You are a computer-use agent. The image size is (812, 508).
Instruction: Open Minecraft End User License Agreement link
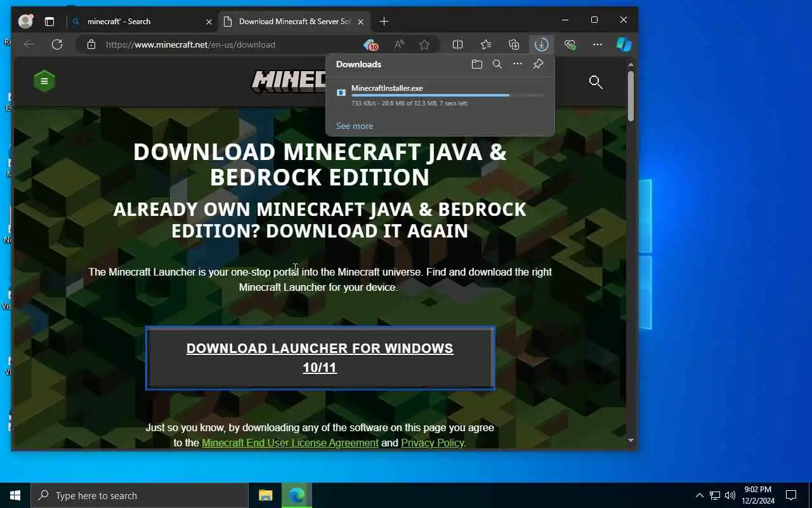pos(290,443)
